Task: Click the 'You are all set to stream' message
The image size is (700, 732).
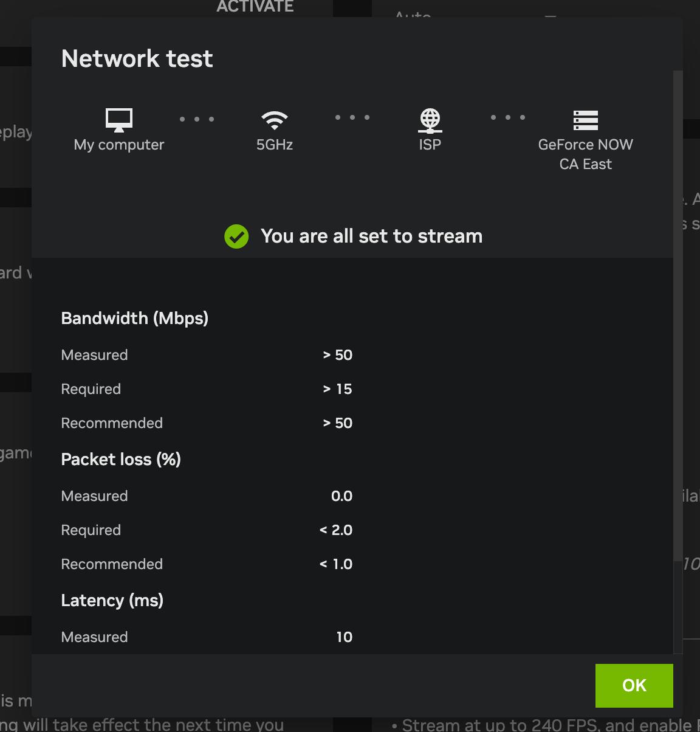Action: (372, 236)
